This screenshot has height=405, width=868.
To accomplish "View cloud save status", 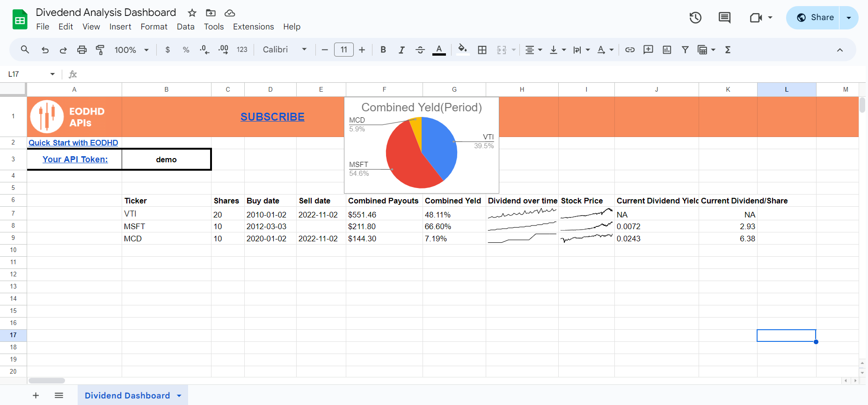I will (230, 13).
